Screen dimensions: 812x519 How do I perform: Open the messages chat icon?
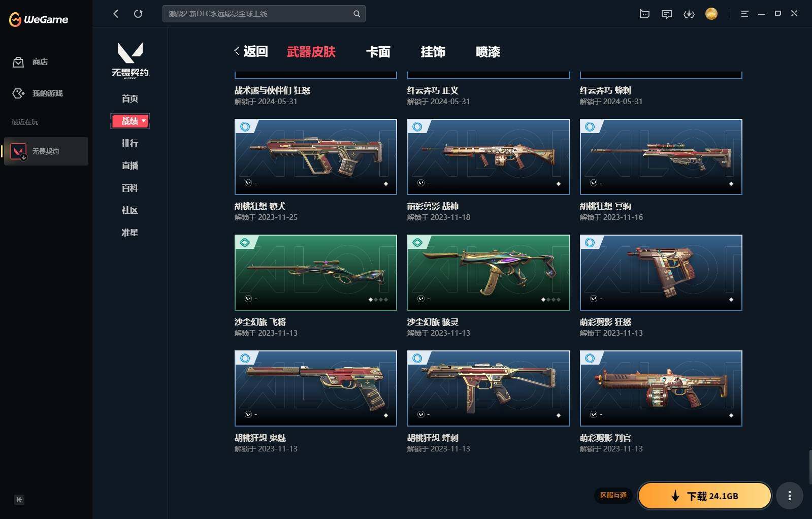coord(667,14)
